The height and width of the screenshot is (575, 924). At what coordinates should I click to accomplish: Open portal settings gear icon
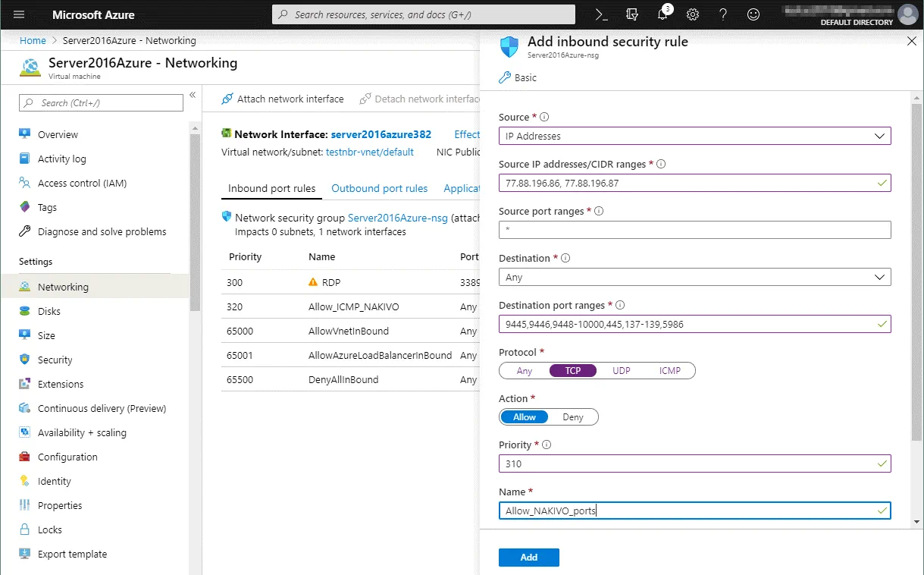click(693, 14)
